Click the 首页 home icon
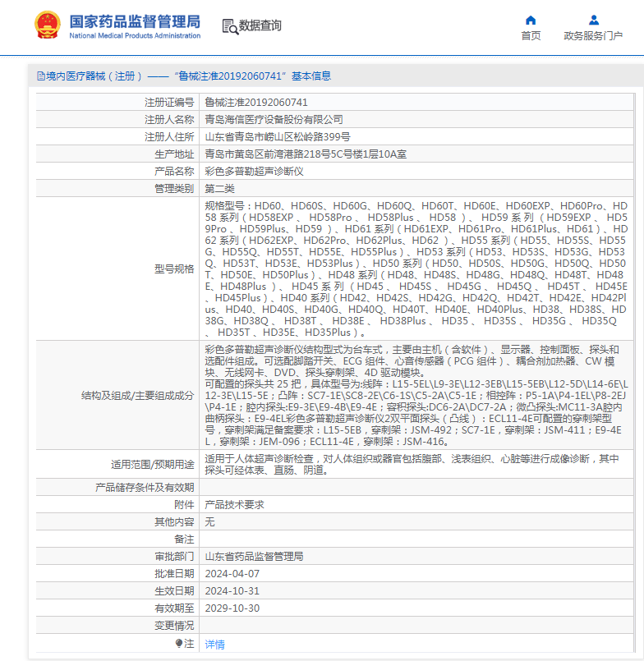 (531, 20)
